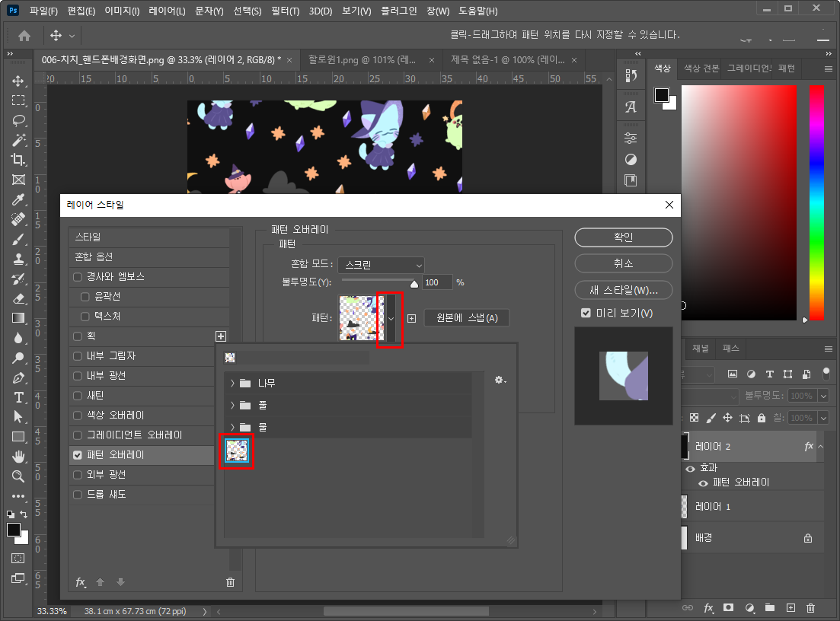Click 원본에 스냅(A) button
The image size is (840, 621).
467,318
